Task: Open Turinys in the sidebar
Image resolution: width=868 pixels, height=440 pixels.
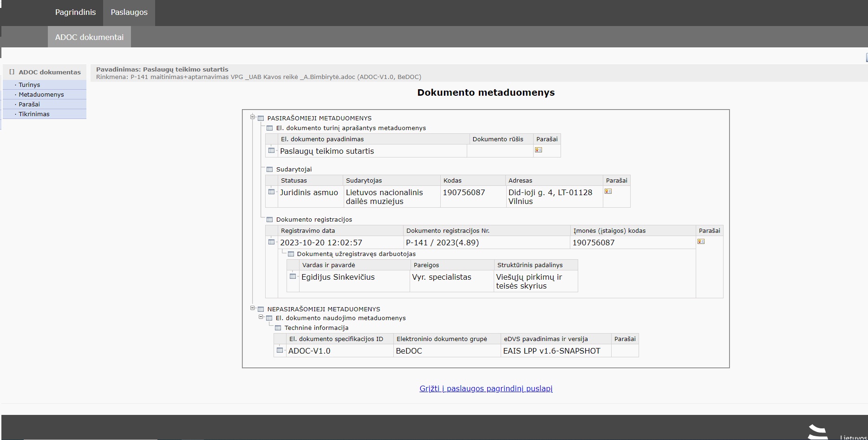Action: (29, 85)
